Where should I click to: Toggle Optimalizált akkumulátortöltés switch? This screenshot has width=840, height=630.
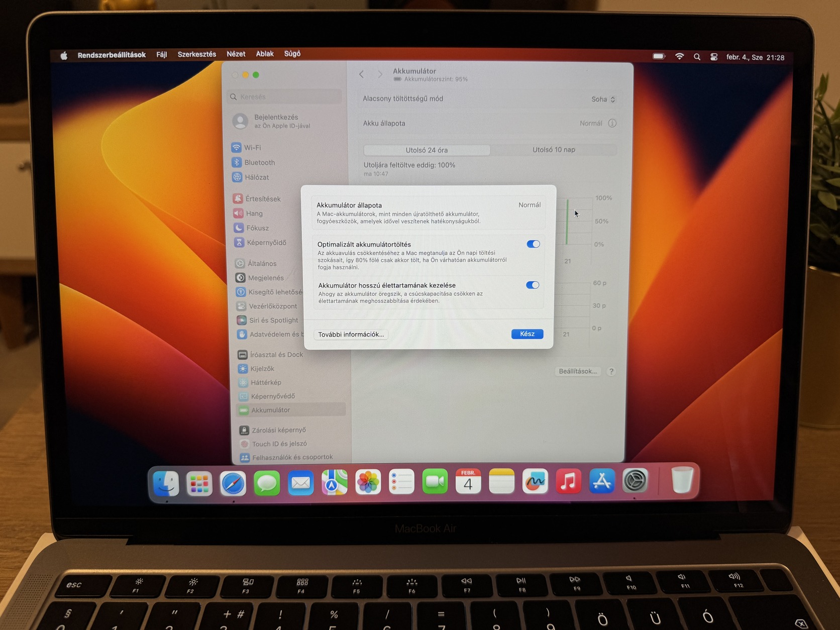click(x=533, y=244)
